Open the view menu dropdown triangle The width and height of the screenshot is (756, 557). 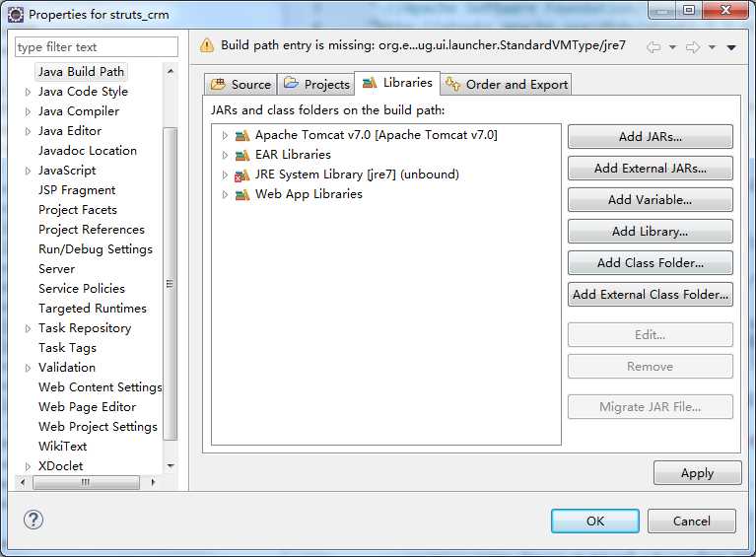pos(731,47)
